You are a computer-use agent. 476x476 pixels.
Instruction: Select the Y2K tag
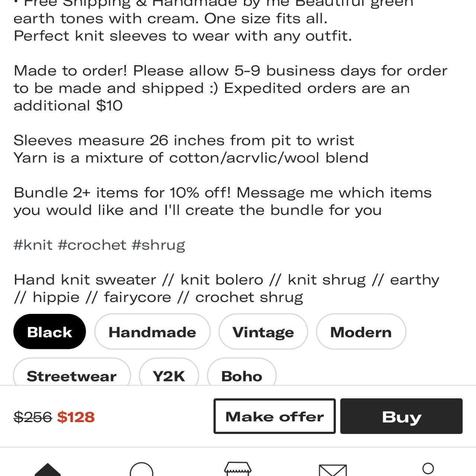coord(169,376)
